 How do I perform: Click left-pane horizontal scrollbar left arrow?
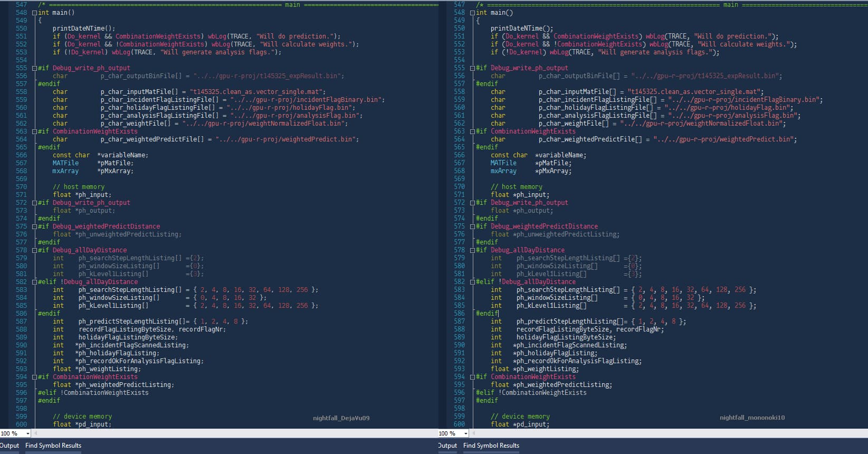[36, 433]
